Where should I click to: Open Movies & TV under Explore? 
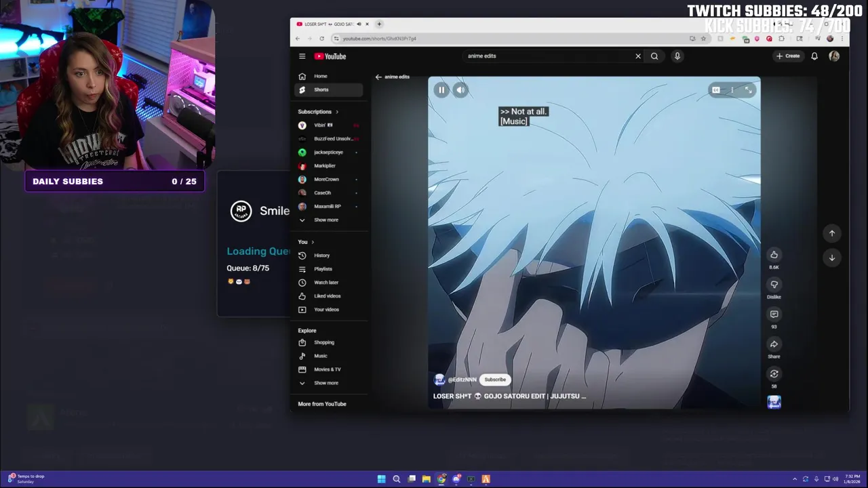tap(329, 369)
